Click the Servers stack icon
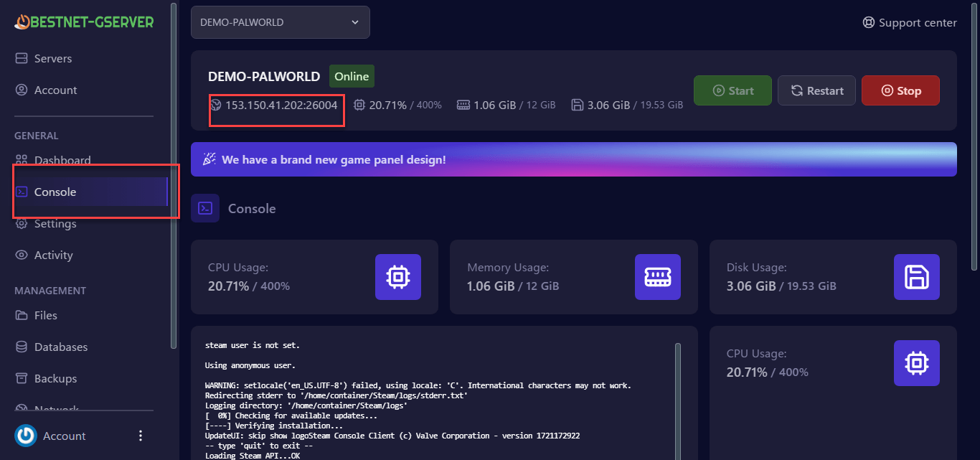Screen dimensions: 980x460 pos(22,58)
